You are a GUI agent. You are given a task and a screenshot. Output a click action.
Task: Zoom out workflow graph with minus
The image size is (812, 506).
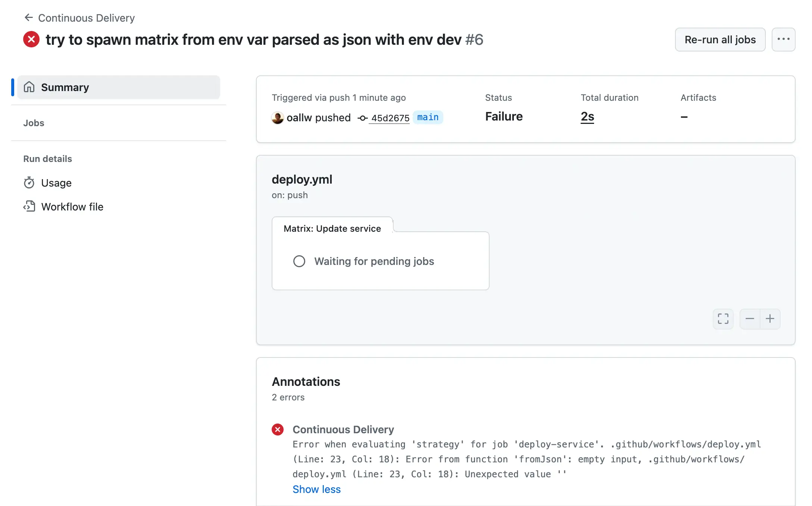tap(750, 319)
